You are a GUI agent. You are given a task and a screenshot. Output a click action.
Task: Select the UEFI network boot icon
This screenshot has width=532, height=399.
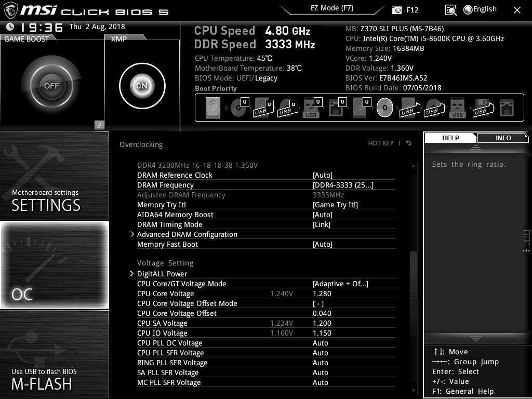337,108
